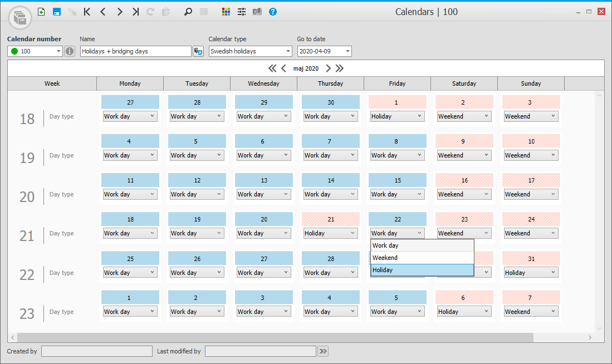
Task: Open the Calendar type dropdown
Action: click(x=288, y=51)
